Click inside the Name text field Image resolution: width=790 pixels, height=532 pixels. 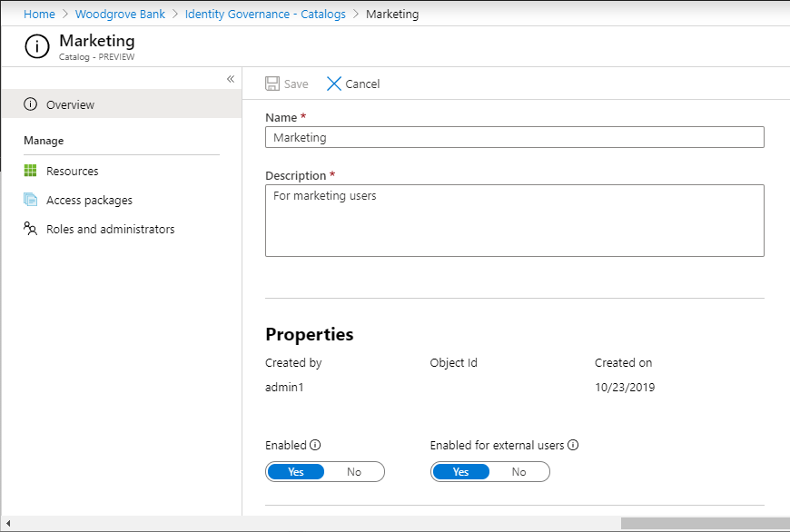[x=515, y=137]
